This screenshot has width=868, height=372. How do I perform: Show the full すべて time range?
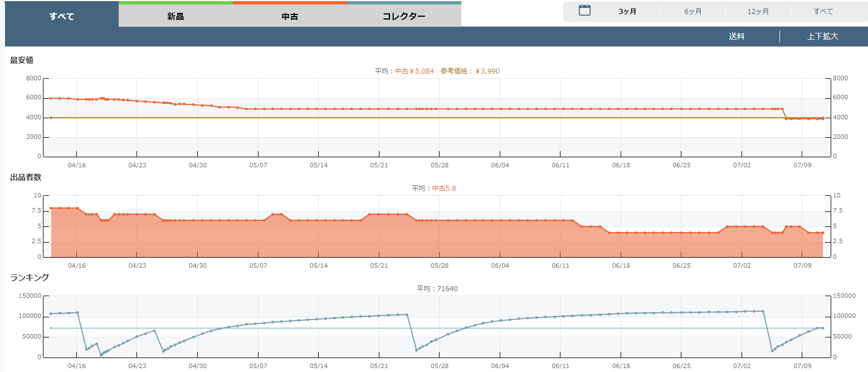823,12
